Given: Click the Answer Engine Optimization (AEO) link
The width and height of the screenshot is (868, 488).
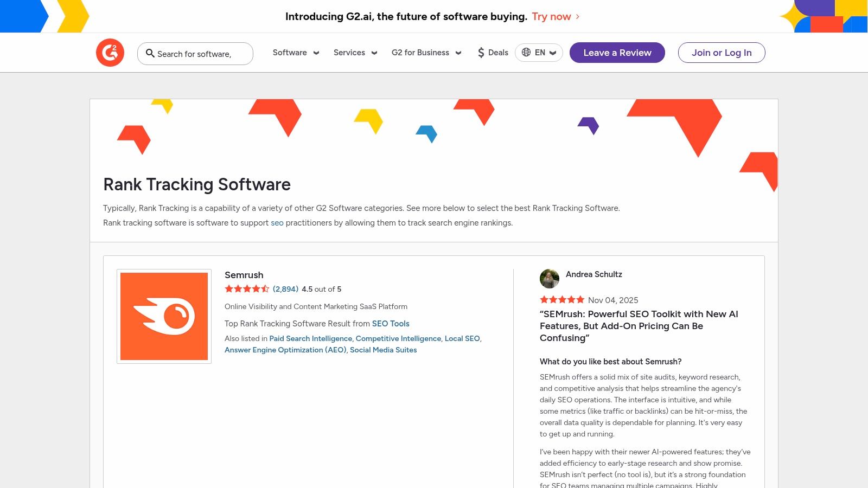Looking at the screenshot, I should 285,350.
